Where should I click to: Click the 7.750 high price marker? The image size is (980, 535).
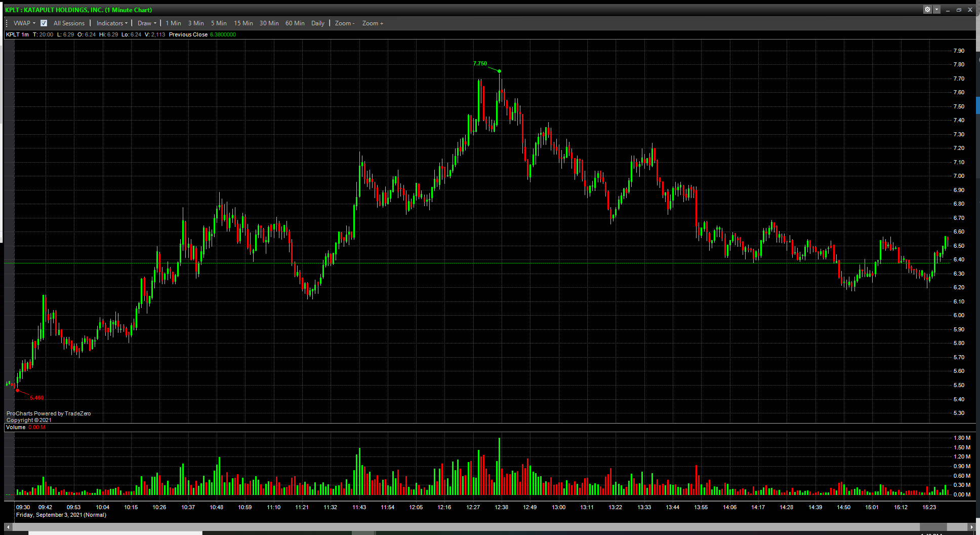pyautogui.click(x=480, y=64)
